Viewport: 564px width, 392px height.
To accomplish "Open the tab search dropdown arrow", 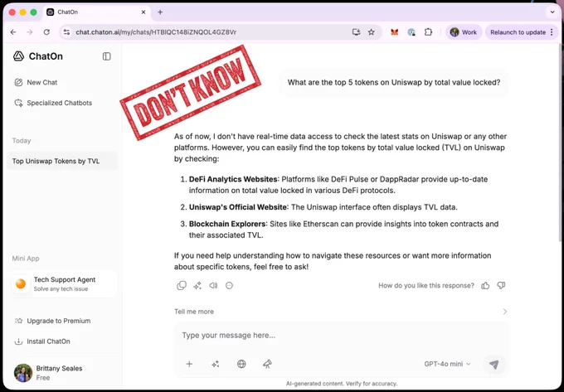I will [x=552, y=12].
